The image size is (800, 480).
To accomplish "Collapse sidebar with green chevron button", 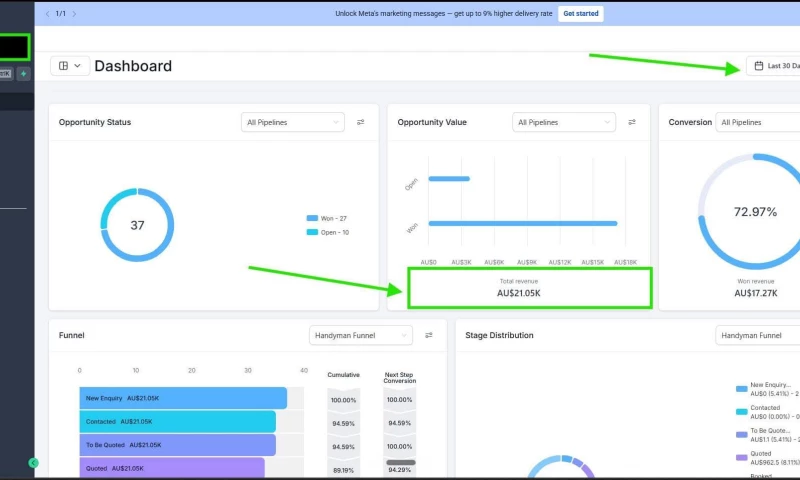I will pyautogui.click(x=34, y=463).
